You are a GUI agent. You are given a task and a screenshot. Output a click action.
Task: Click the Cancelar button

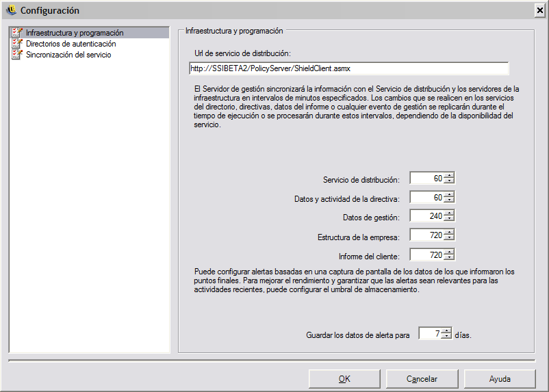422,379
